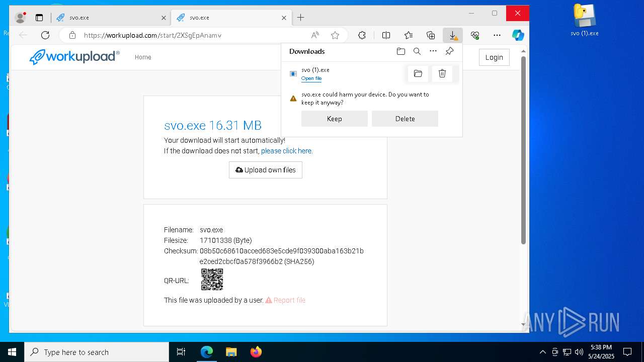Open the notifications action center
Screen dimensions: 644x362
point(627,352)
